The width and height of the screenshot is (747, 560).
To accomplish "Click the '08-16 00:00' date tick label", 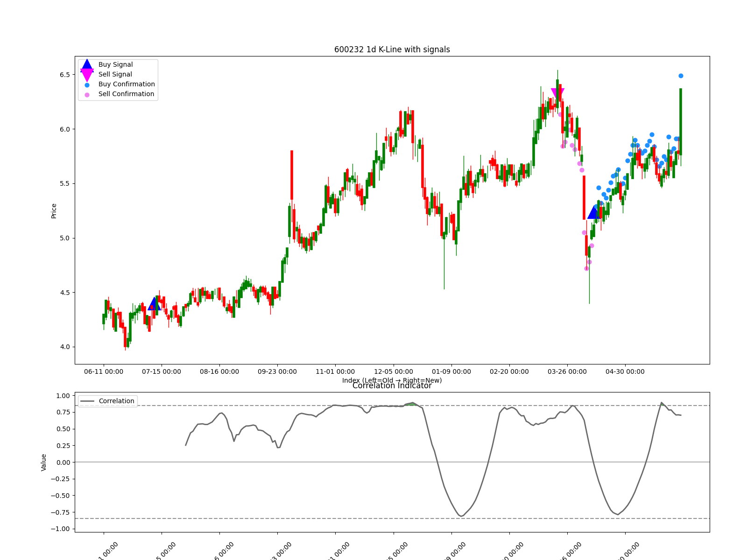I will [219, 372].
